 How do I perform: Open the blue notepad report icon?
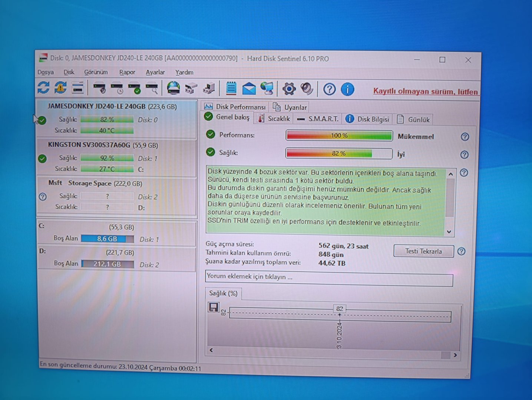(231, 88)
